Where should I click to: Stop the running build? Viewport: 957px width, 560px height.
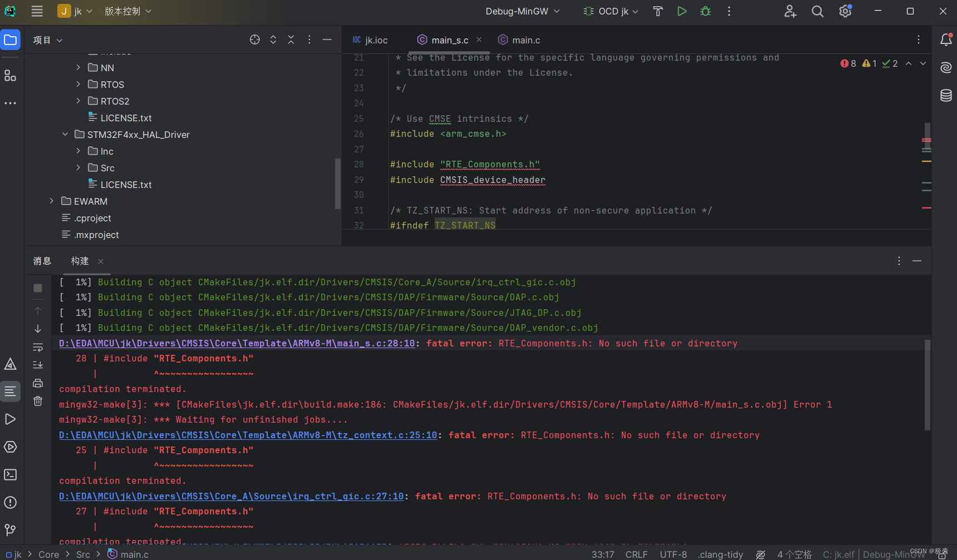tap(38, 288)
